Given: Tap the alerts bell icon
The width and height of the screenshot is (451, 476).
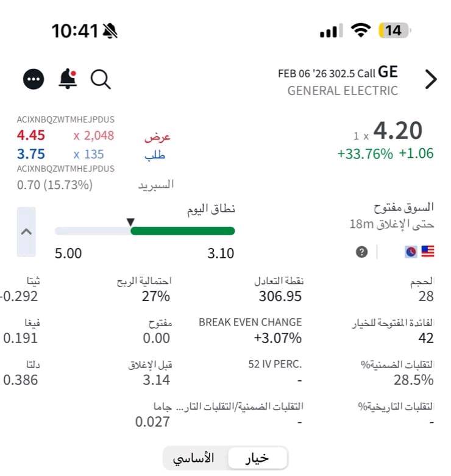Looking at the screenshot, I should tap(68, 79).
